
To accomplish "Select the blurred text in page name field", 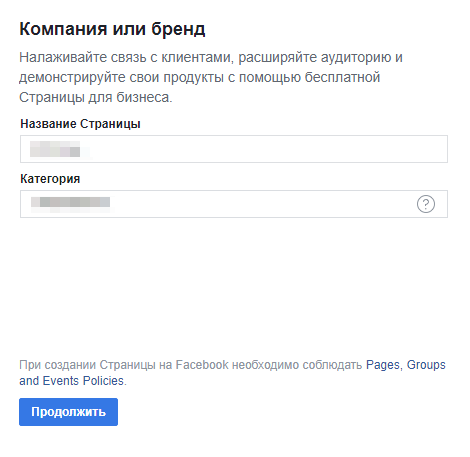I will point(55,149).
